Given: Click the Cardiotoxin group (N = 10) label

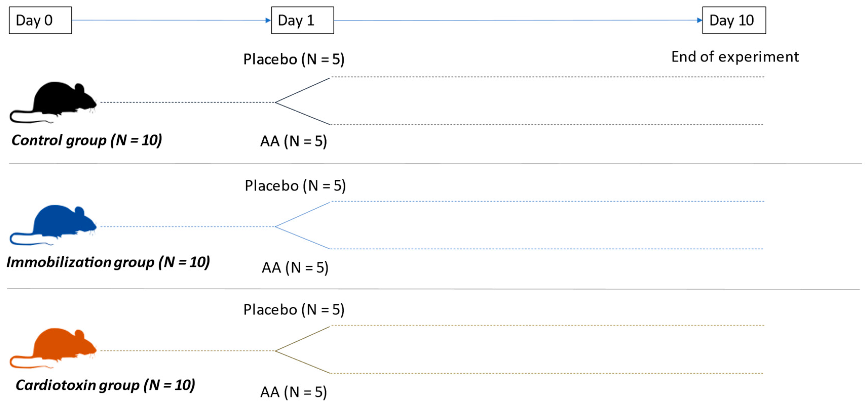Looking at the screenshot, I should [105, 385].
